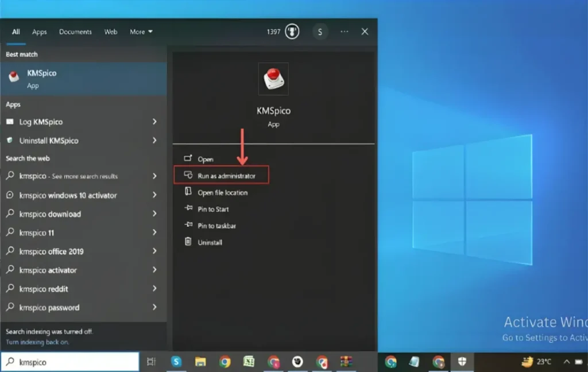This screenshot has height=372, width=588.
Task: Expand the chevron beside kmspico download suggestion
Action: (x=156, y=214)
